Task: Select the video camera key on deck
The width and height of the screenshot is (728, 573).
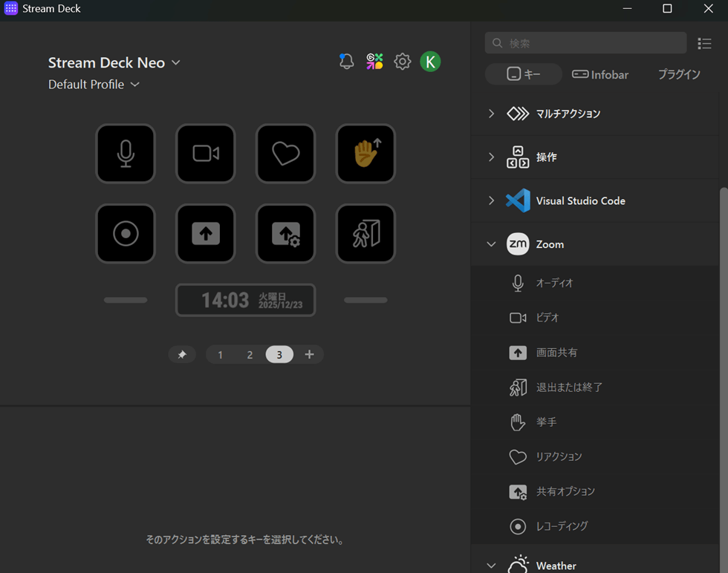Action: pyautogui.click(x=206, y=154)
